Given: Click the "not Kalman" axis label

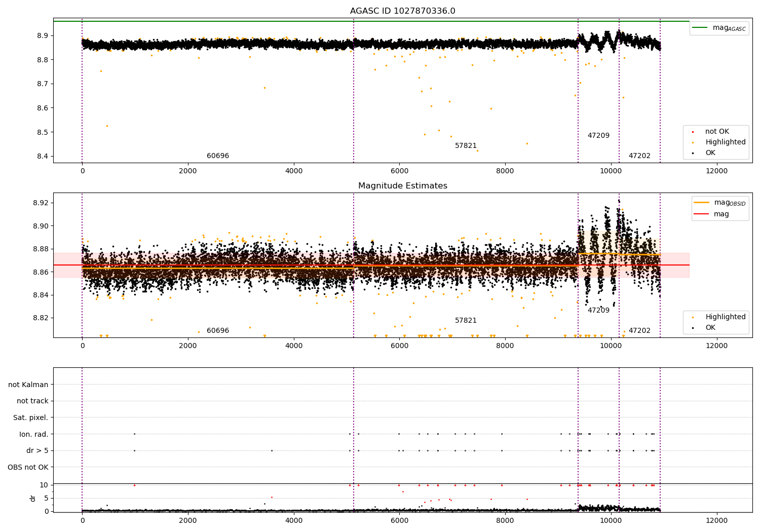Looking at the screenshot, I should tap(28, 385).
